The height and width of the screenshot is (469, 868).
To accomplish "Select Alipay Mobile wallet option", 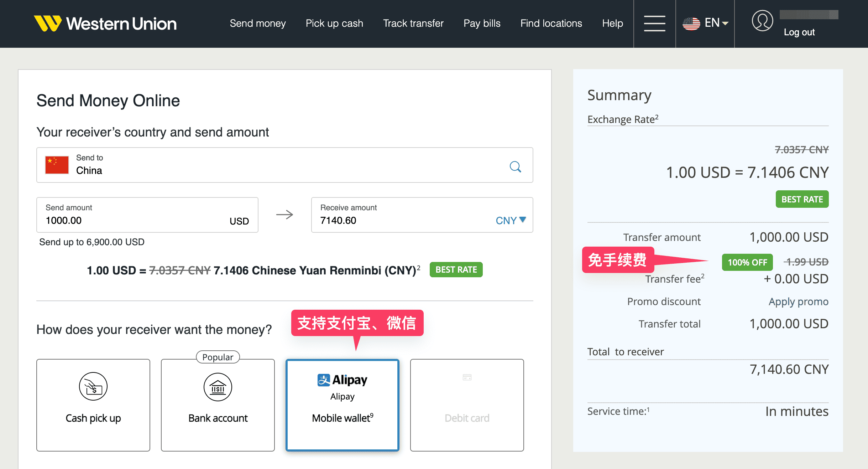I will (342, 405).
